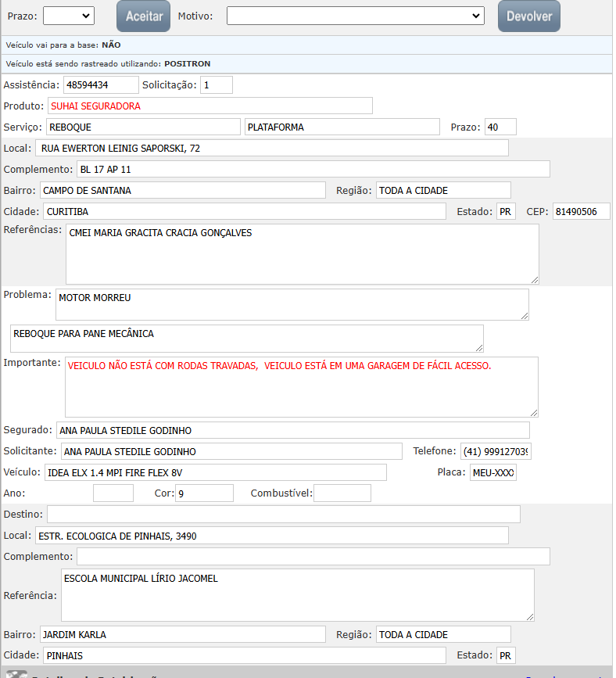Viewport: 616px width, 678px height.
Task: Click the CEP field
Action: (x=581, y=211)
